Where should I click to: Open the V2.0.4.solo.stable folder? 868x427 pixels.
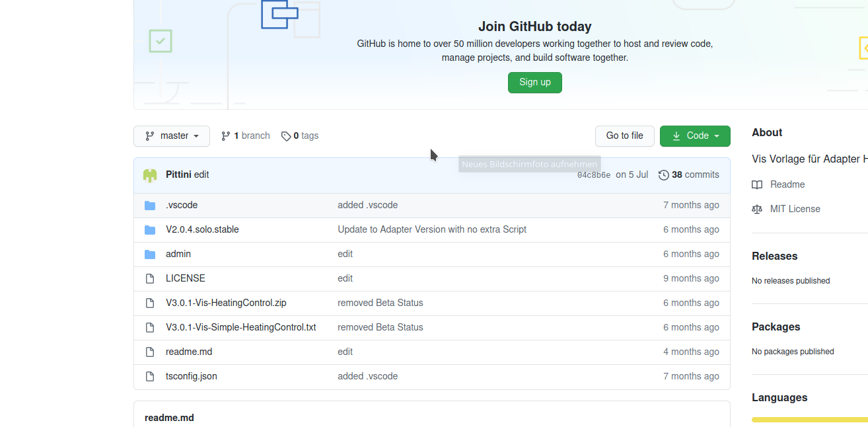coord(202,230)
